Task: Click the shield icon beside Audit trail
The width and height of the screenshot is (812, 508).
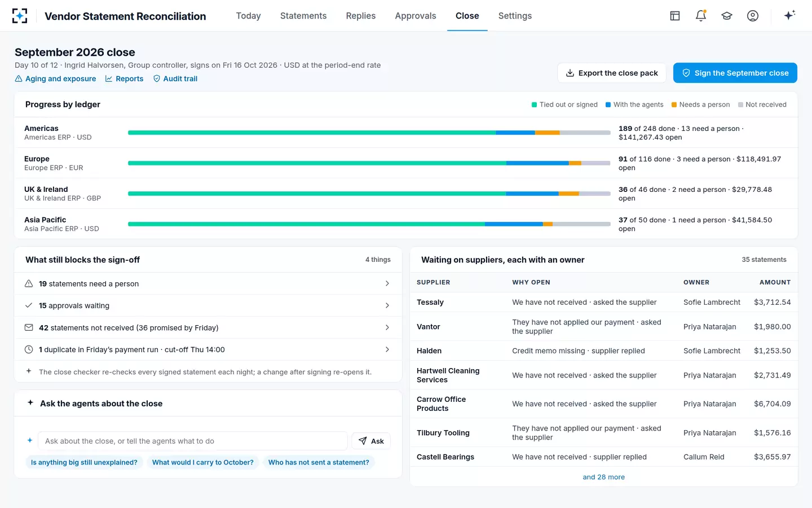Action: click(157, 79)
